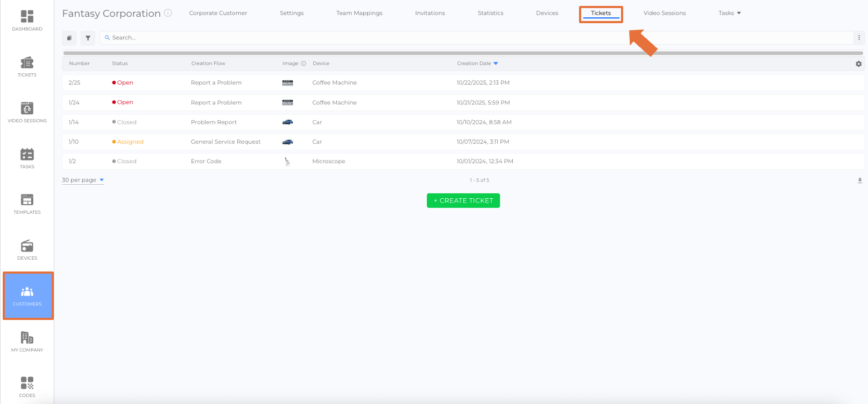The width and height of the screenshot is (868, 404).
Task: Open table column settings gear
Action: pyautogui.click(x=858, y=64)
